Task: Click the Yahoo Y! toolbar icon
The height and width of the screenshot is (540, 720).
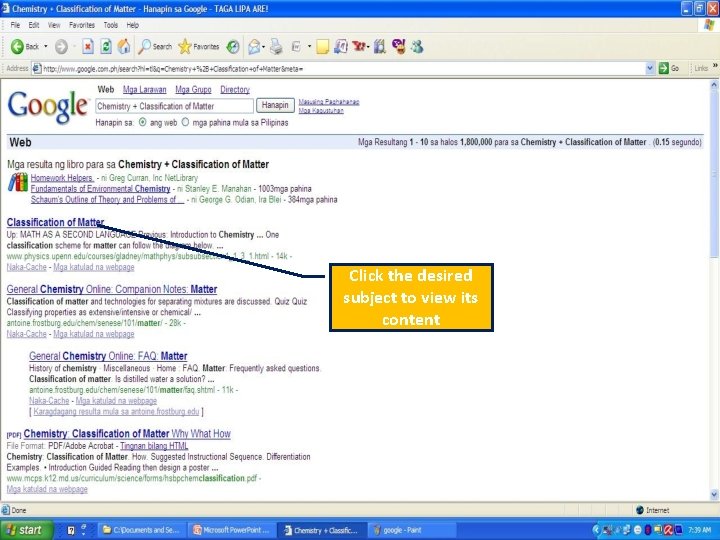Action: pos(360,46)
